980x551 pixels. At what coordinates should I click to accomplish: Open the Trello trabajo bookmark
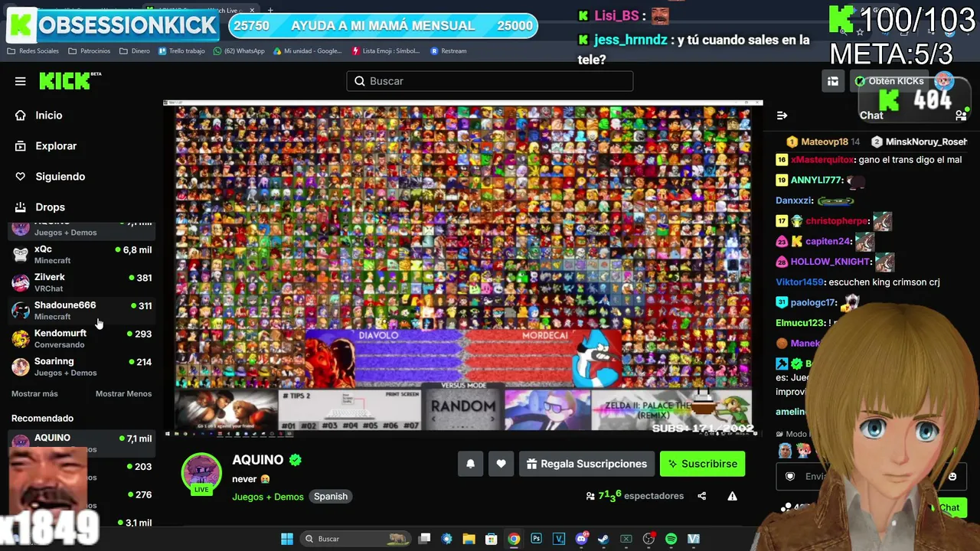[181, 51]
